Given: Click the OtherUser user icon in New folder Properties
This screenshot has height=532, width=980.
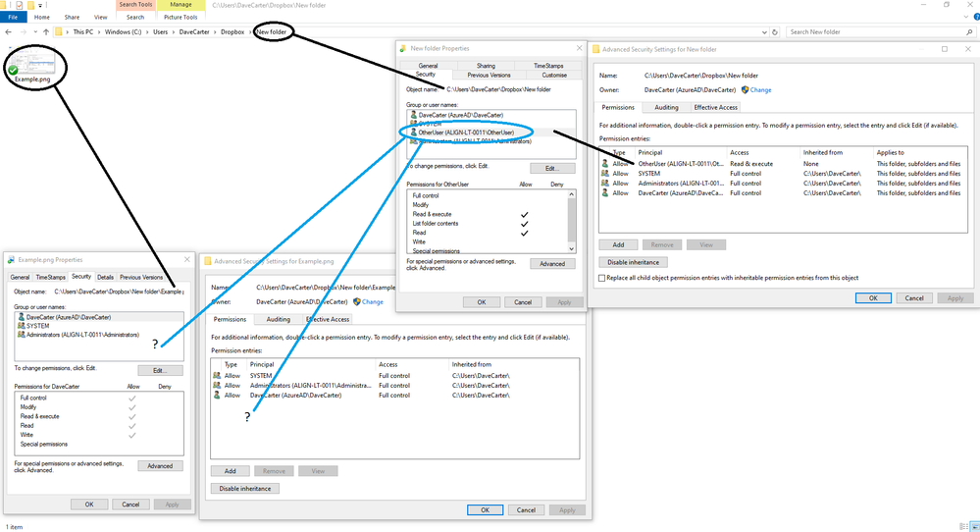Looking at the screenshot, I should click(x=413, y=133).
